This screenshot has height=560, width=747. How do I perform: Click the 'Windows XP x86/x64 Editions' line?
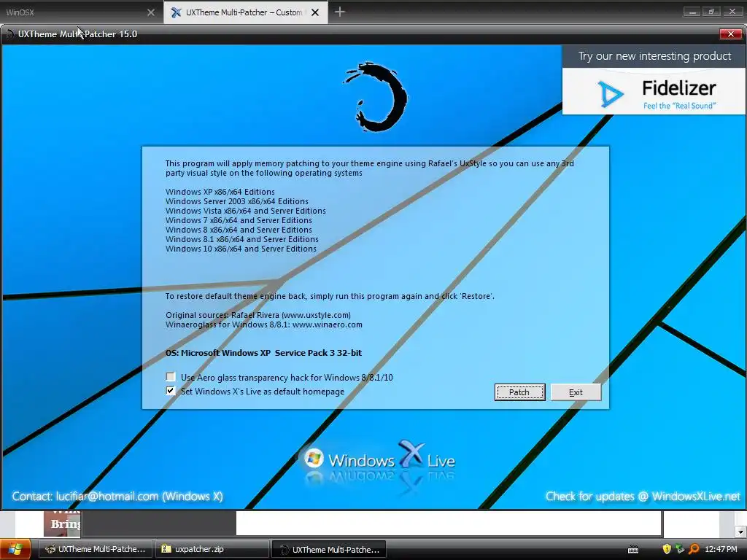tap(220, 192)
